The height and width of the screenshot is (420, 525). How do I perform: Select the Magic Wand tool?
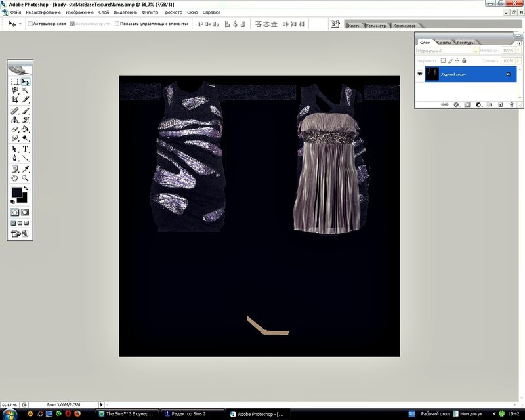tap(26, 91)
